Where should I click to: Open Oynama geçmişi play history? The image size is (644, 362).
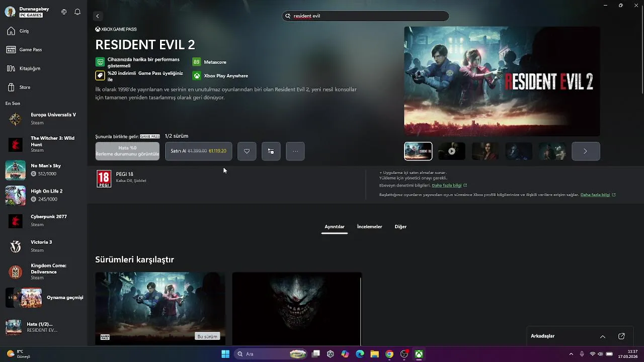click(x=43, y=298)
